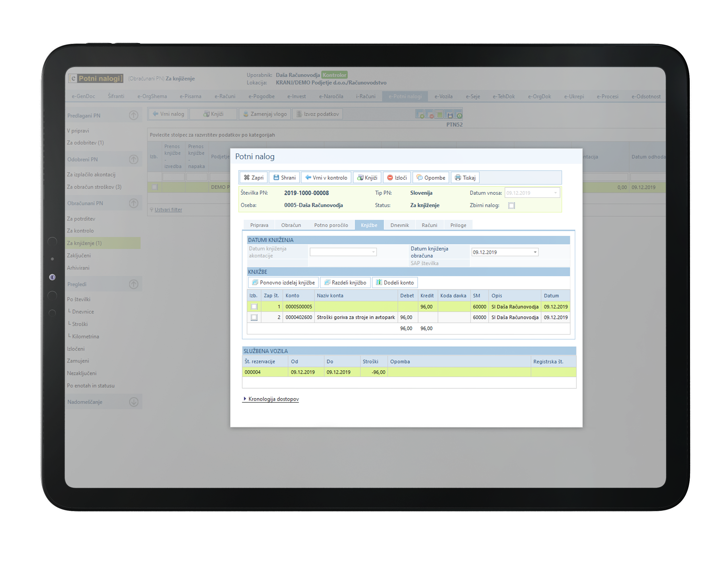Click Vrni v kontrolo button
This screenshot has height=566, width=728.
click(326, 178)
